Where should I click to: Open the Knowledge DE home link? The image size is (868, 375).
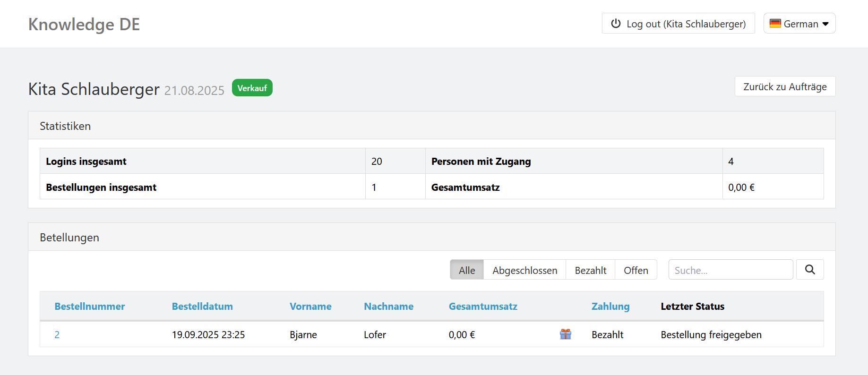[84, 24]
